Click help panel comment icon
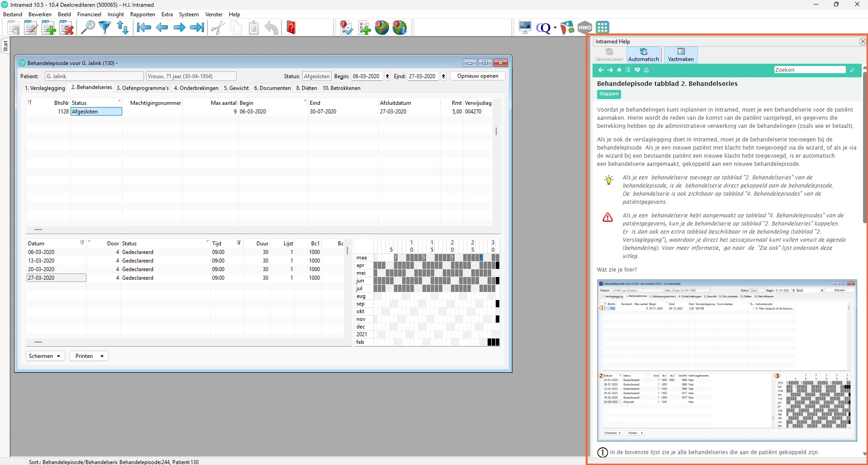Image resolution: width=868 pixels, height=465 pixels. (637, 70)
